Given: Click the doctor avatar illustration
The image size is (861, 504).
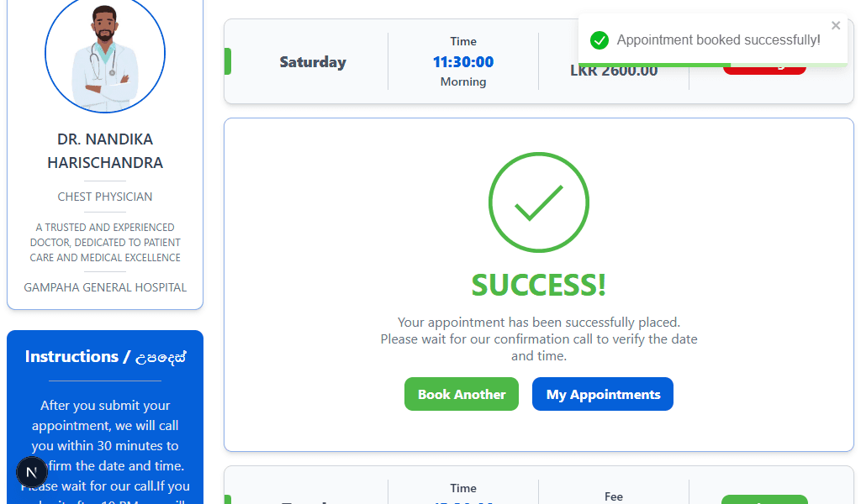Looking at the screenshot, I should (x=105, y=55).
